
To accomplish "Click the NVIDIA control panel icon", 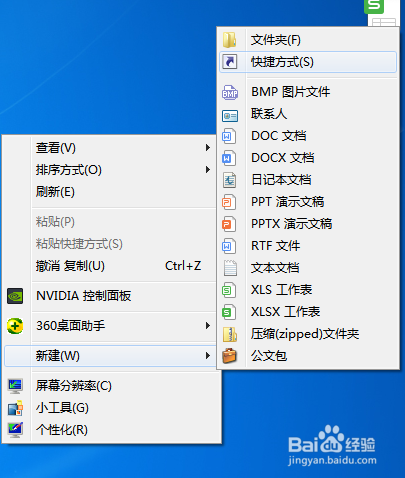I will (15, 296).
